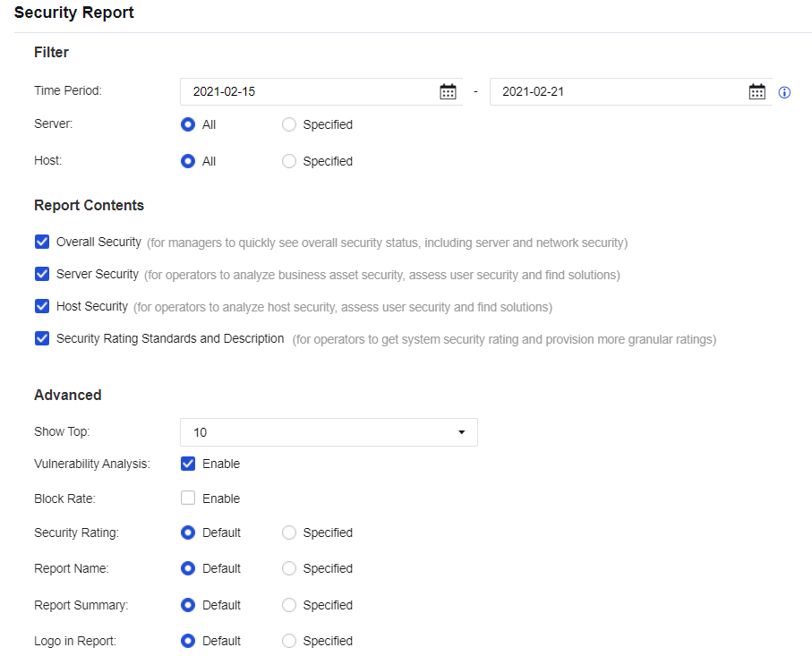The height and width of the screenshot is (656, 812).
Task: Enable the Block Rate checkbox
Action: 188,498
